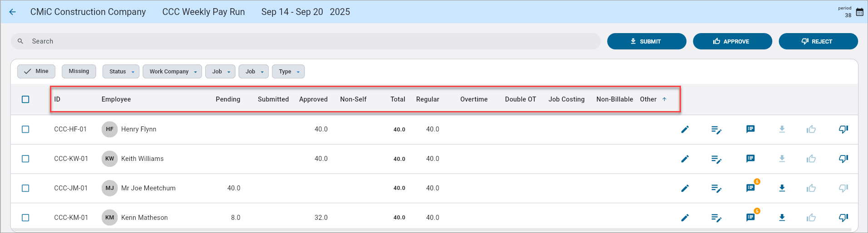Click thumbs-up approve icon for Henry Flynn
The width and height of the screenshot is (868, 233).
click(811, 130)
